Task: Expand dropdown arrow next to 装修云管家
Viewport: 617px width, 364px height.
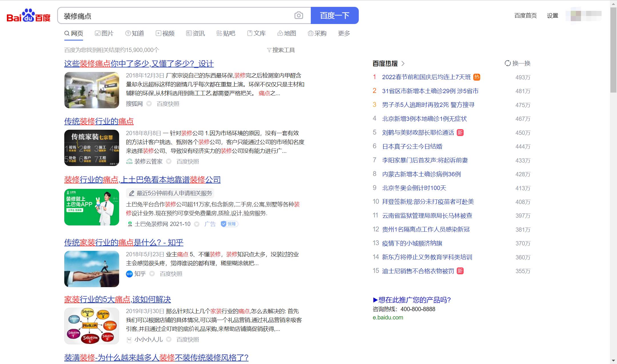Action: coord(169,161)
